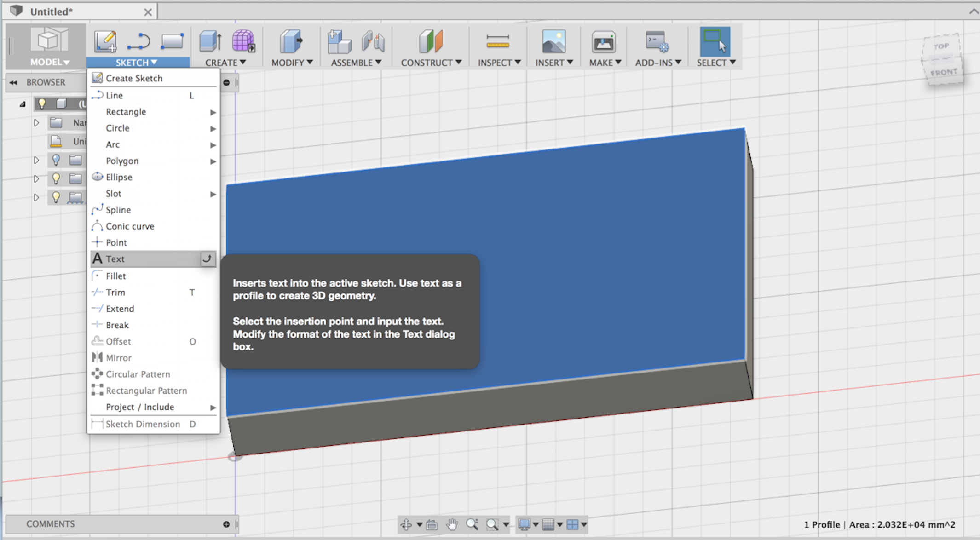Screen dimensions: 980x540
Task: Expand the COMMENTS panel with the plus button
Action: [x=226, y=524]
